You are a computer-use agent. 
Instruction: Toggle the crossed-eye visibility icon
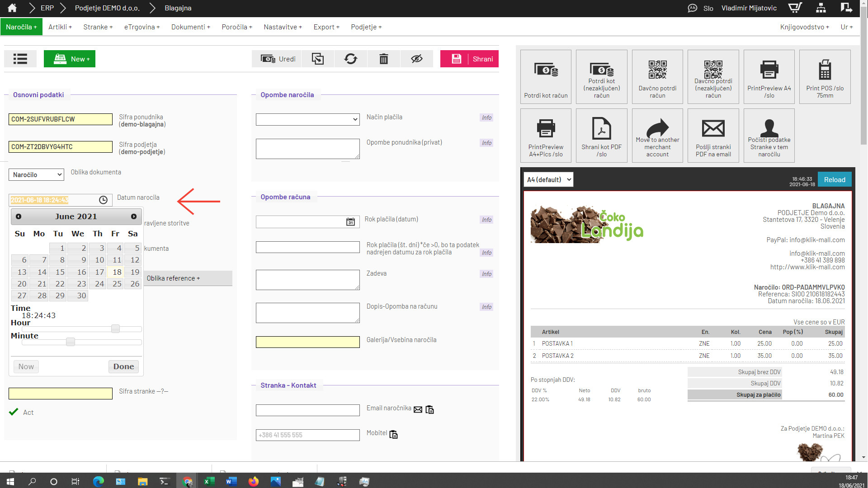(x=416, y=59)
